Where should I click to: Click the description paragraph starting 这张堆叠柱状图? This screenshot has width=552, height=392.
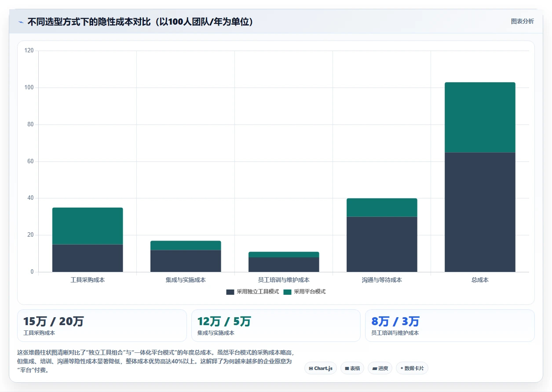(155, 361)
